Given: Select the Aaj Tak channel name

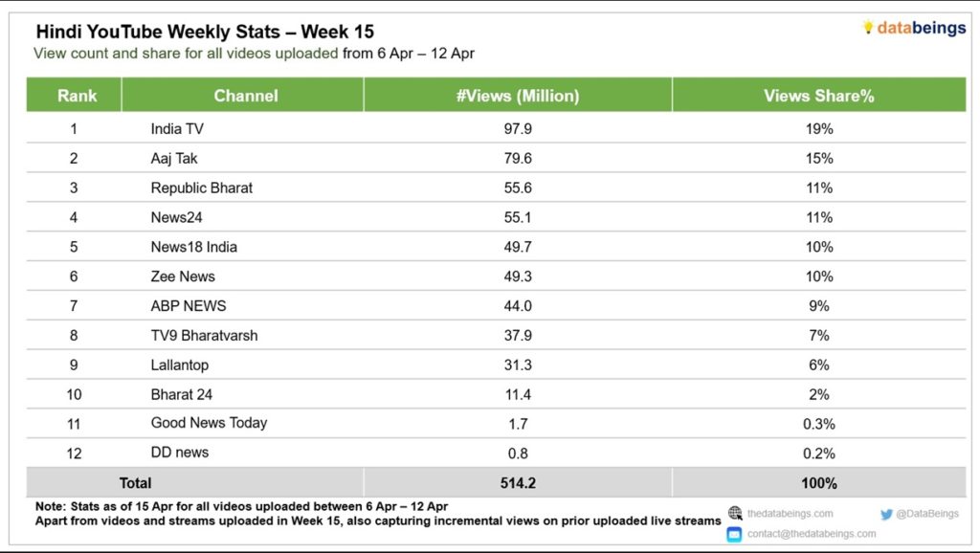Looking at the screenshot, I should click(174, 158).
